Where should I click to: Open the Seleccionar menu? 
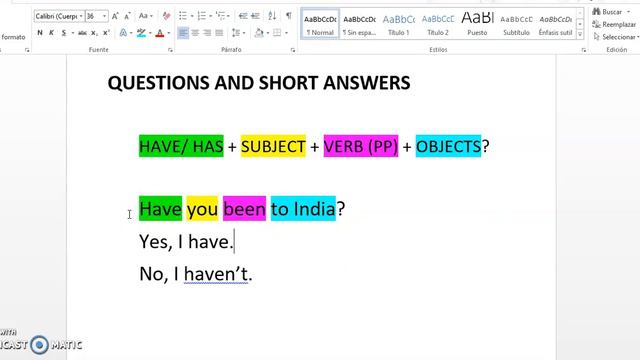(x=616, y=37)
